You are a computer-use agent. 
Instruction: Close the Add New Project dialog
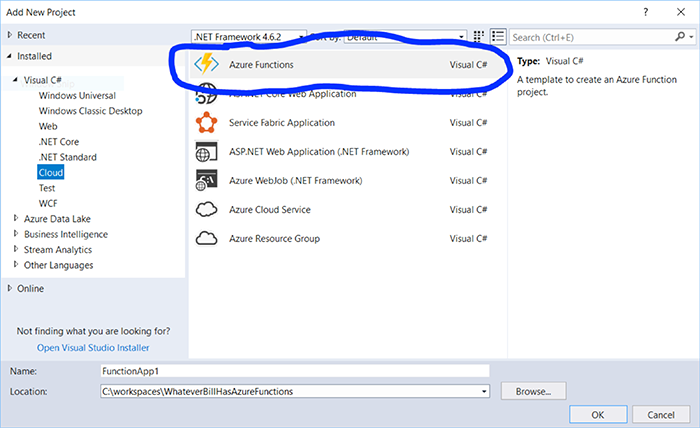click(x=681, y=12)
